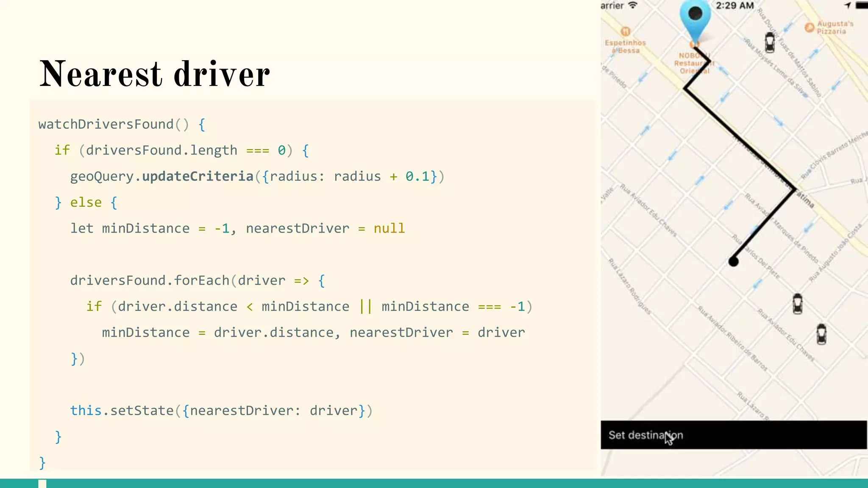Screen dimensions: 868x488
Task: Tap the blue location pin marker
Action: [695, 21]
